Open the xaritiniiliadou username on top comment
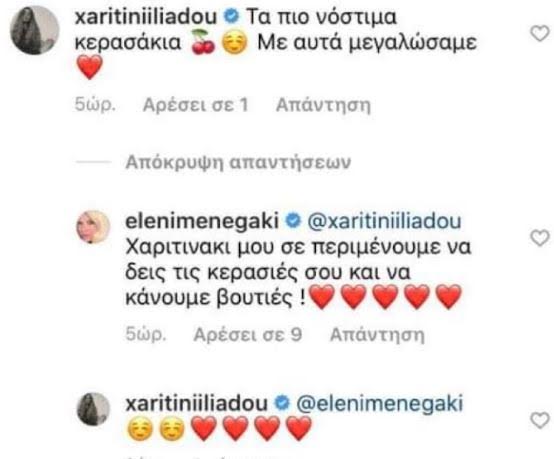Screen dimensions: 554x459 click(146, 17)
